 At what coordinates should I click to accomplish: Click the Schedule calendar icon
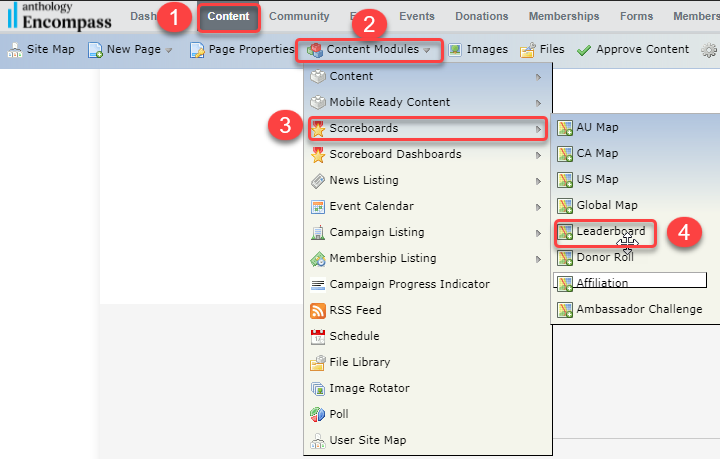318,336
